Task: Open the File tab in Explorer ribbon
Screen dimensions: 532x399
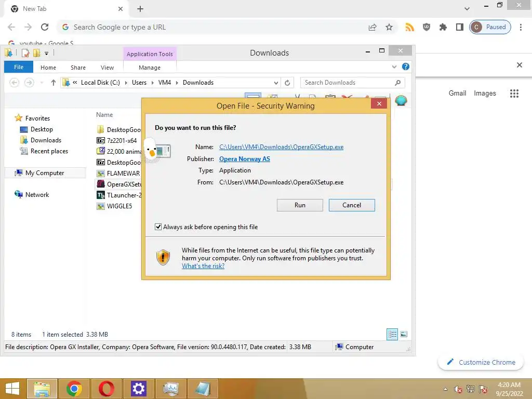Action: point(19,67)
